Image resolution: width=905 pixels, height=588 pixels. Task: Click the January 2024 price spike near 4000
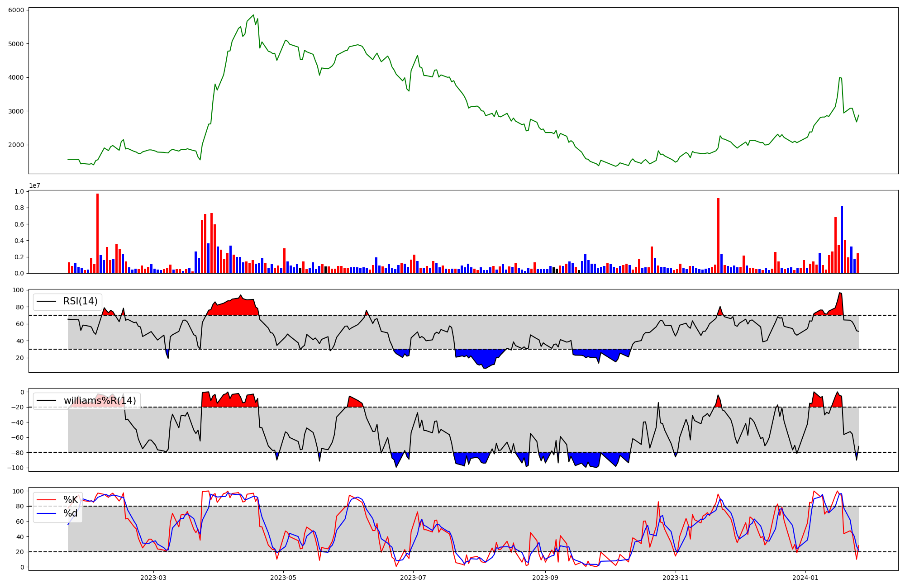tap(840, 78)
